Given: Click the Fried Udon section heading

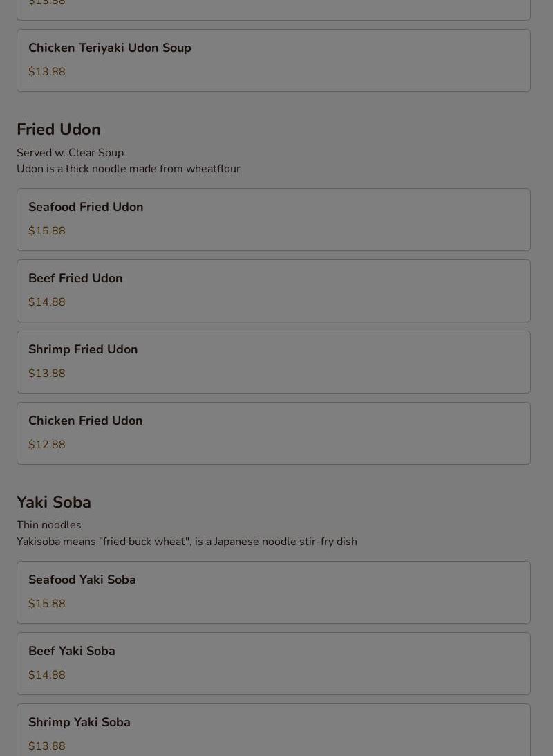Looking at the screenshot, I should [59, 130].
